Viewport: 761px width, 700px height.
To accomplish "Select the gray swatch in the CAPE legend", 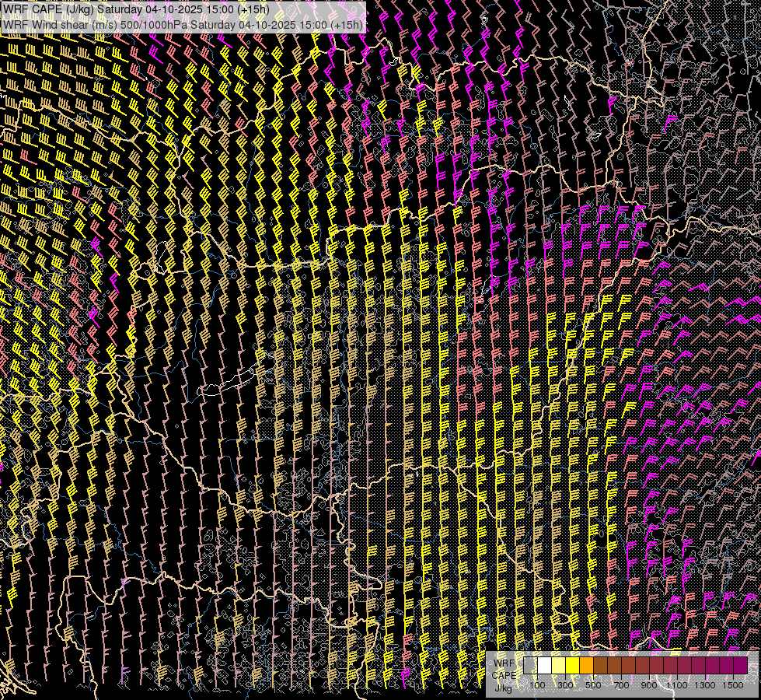I will point(530,666).
